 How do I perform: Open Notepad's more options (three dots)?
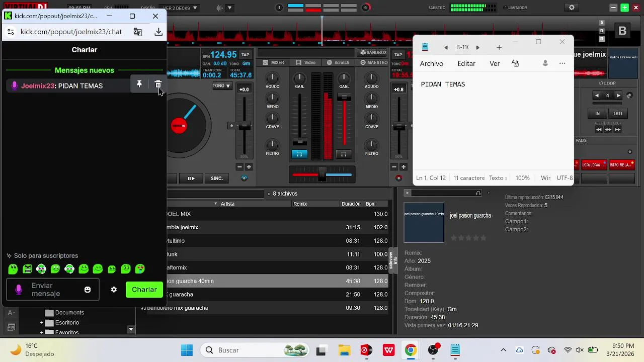(x=562, y=63)
